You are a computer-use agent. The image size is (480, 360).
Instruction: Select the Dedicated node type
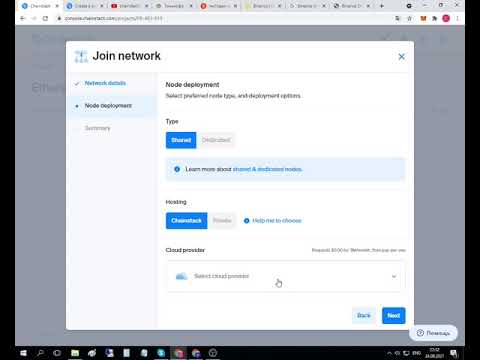click(x=216, y=140)
